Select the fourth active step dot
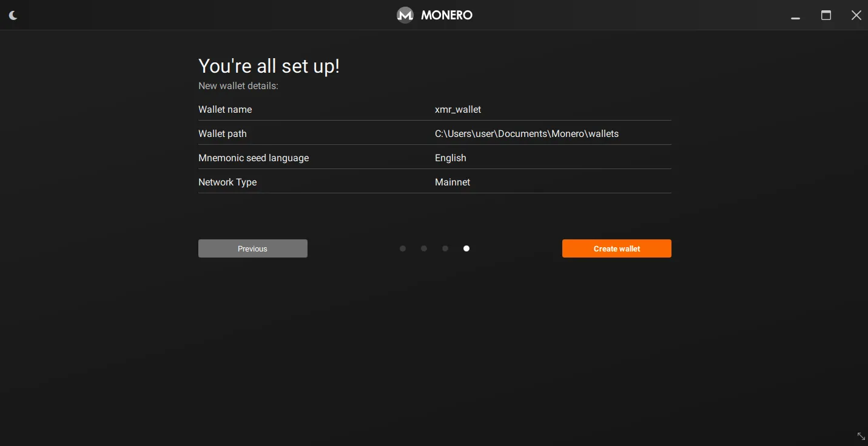This screenshot has height=446, width=868. pos(466,248)
